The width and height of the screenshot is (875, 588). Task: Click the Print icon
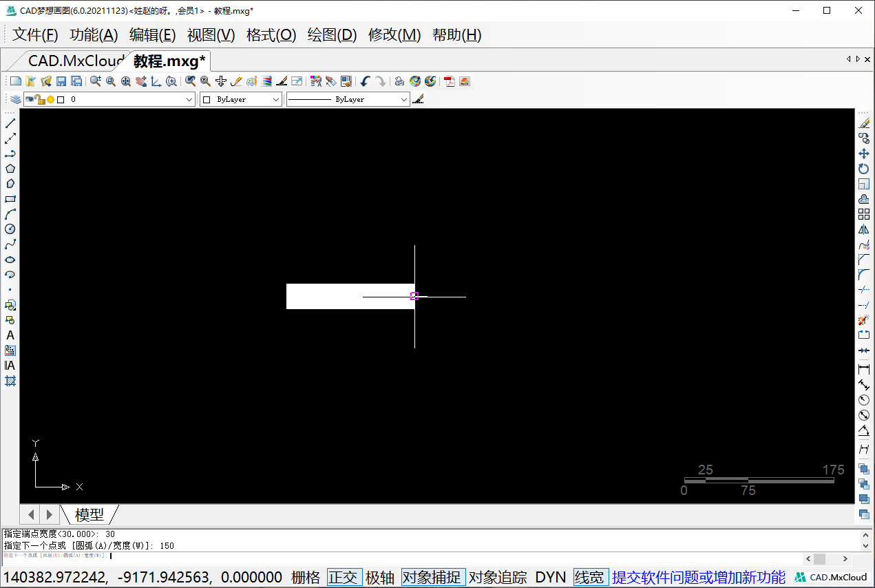click(399, 81)
